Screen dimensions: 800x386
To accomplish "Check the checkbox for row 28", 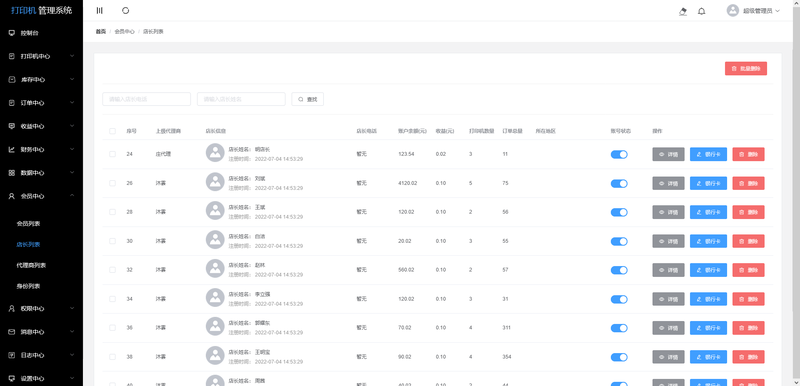I will 112,212.
